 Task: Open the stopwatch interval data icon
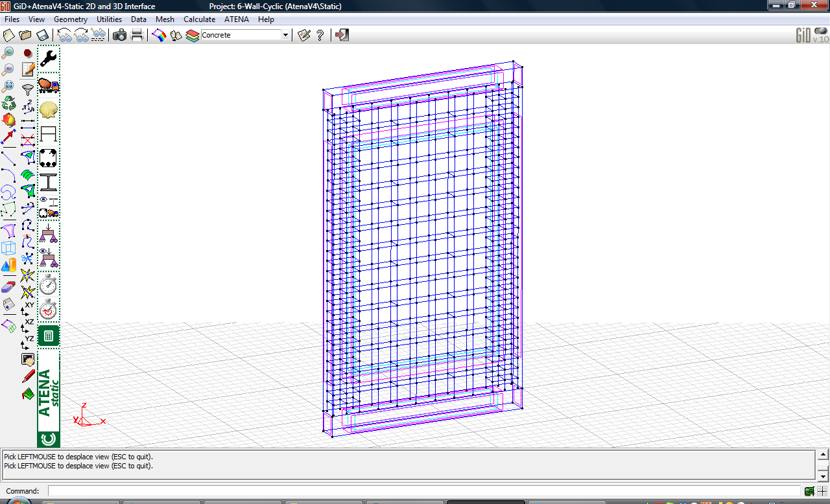point(49,284)
